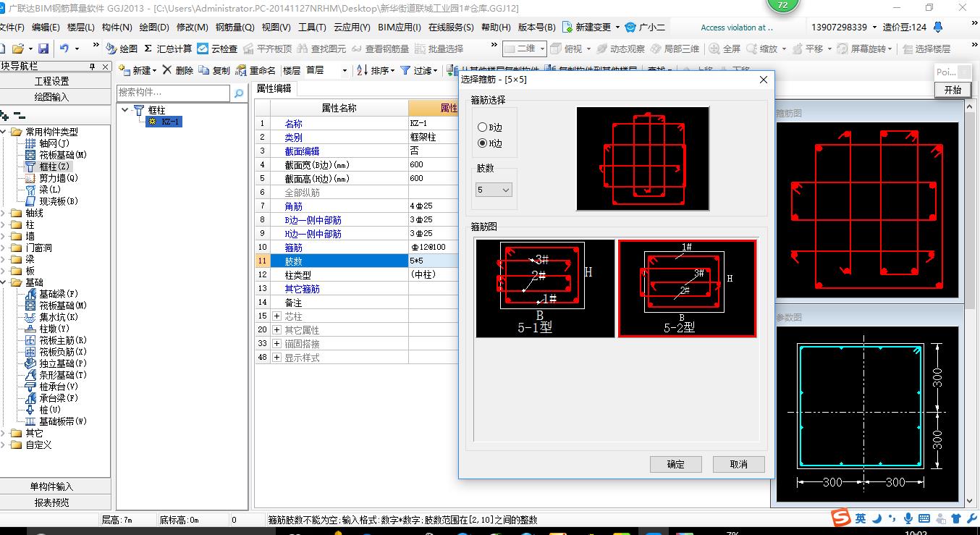
Task: Open the 工具(T) menu
Action: pos(312,28)
